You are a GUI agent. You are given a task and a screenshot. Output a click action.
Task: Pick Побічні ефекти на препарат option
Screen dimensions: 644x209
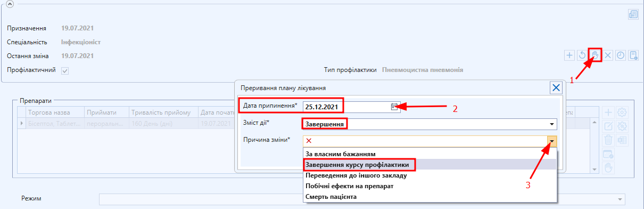(x=430, y=186)
